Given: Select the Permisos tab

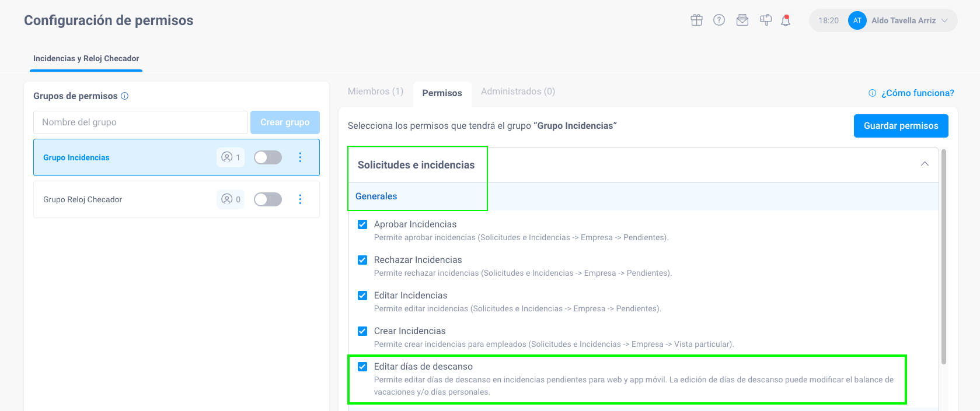Looking at the screenshot, I should pyautogui.click(x=442, y=93).
